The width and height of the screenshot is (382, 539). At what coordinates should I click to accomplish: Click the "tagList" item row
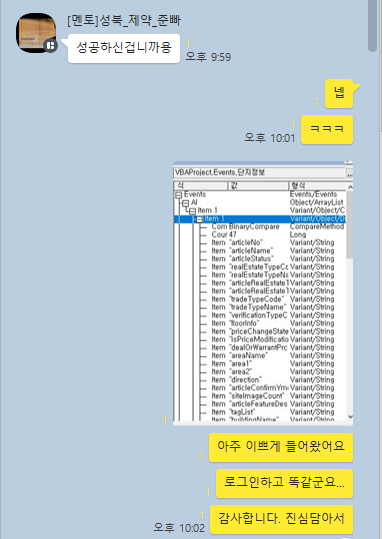click(273, 412)
